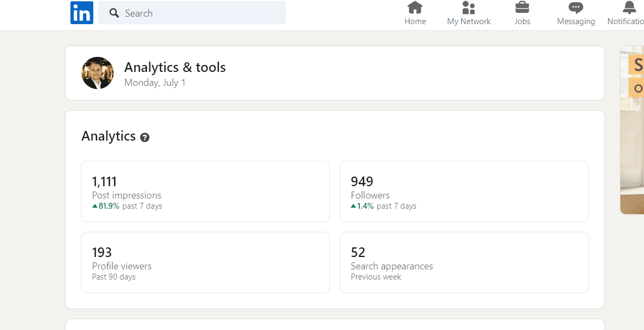Click the Home label in navigation

(x=415, y=21)
